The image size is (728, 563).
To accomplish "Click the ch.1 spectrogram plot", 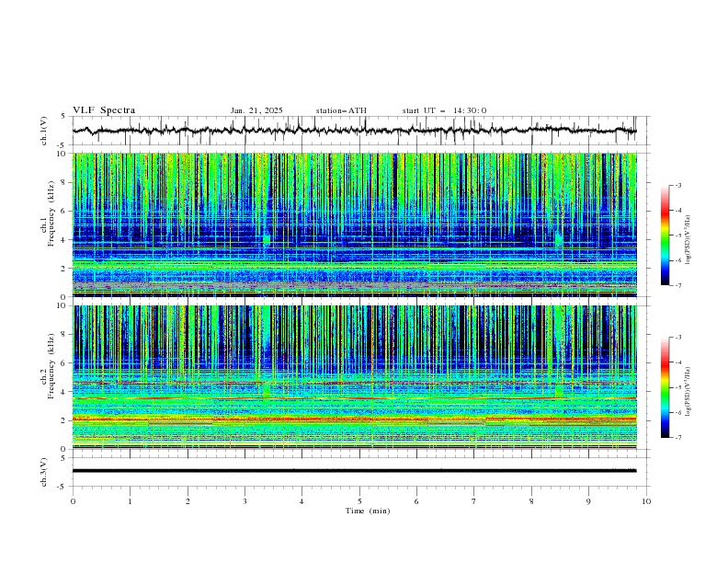I will click(x=355, y=224).
